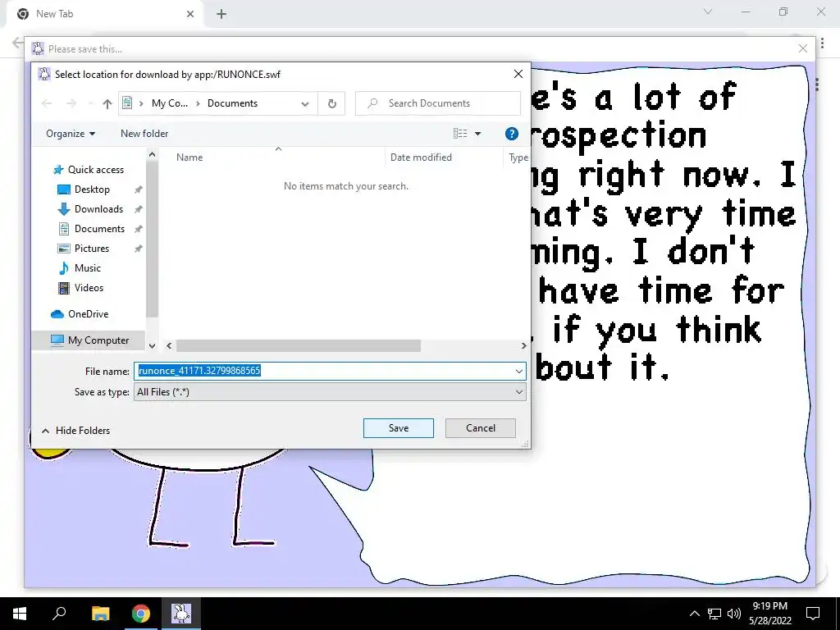The image size is (840, 630).
Task: Click the dialog Forward arrow
Action: tap(71, 103)
